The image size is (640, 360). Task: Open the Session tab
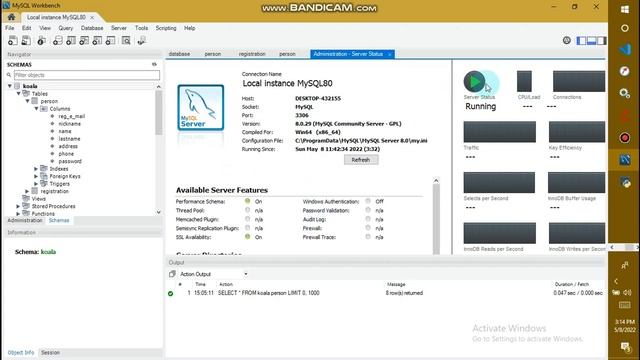50,352
